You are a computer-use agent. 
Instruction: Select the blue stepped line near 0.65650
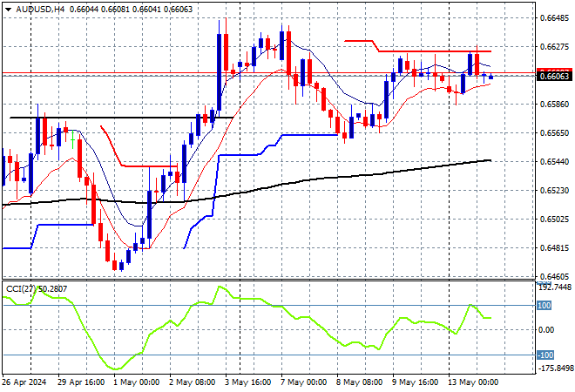pyautogui.click(x=310, y=135)
